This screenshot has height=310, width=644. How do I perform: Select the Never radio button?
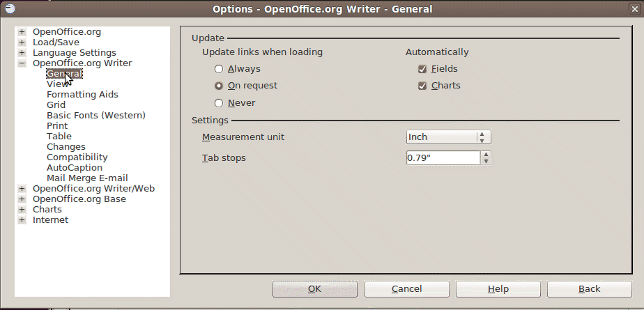[219, 103]
